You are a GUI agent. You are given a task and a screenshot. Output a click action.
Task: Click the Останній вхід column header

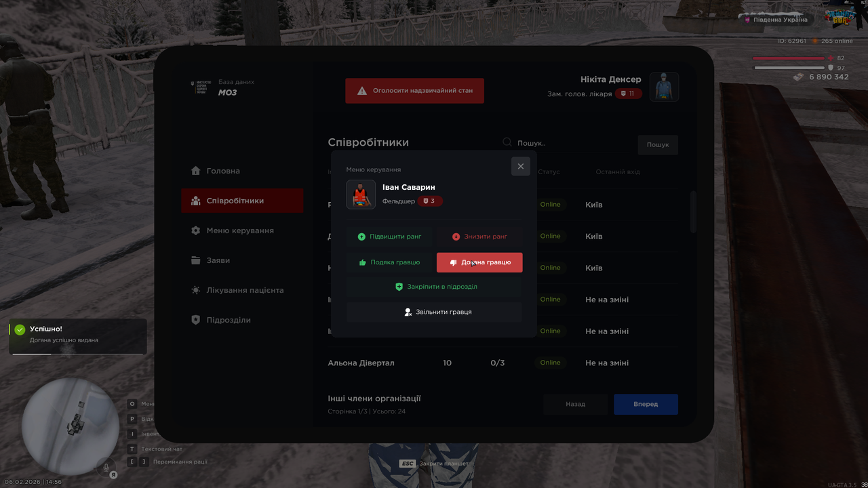tap(618, 172)
